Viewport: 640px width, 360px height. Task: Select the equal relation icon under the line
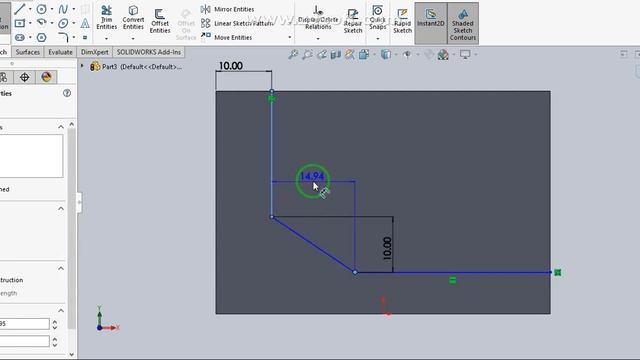[x=452, y=280]
